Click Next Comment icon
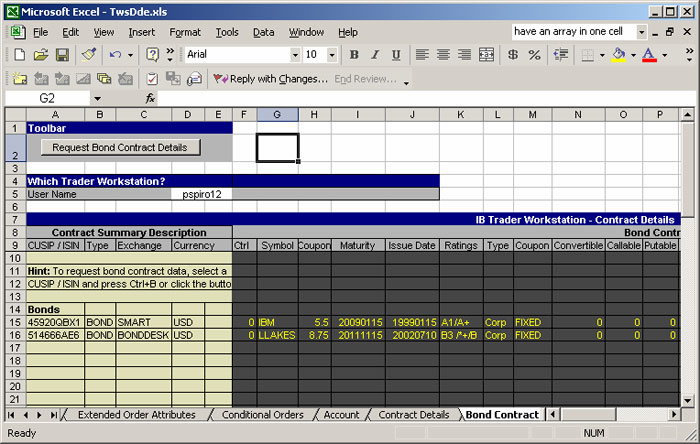Image resolution: width=700 pixels, height=444 pixels. 62,79
